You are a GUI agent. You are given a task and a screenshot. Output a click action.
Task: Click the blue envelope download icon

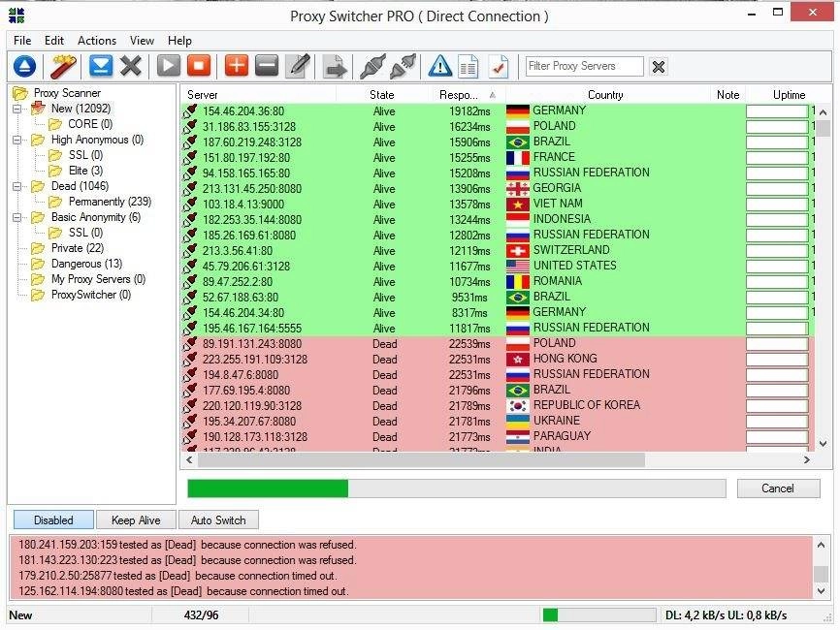tap(101, 66)
